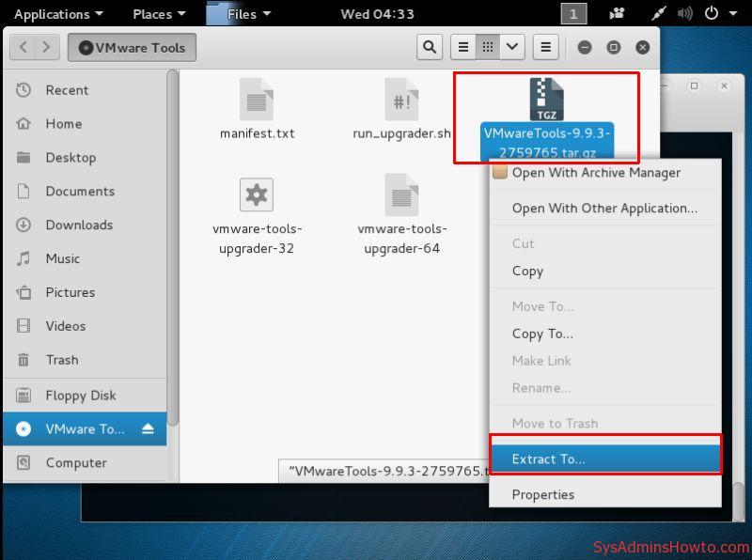Image resolution: width=752 pixels, height=560 pixels.
Task: Click the VMware Tools path button
Action: tap(132, 48)
